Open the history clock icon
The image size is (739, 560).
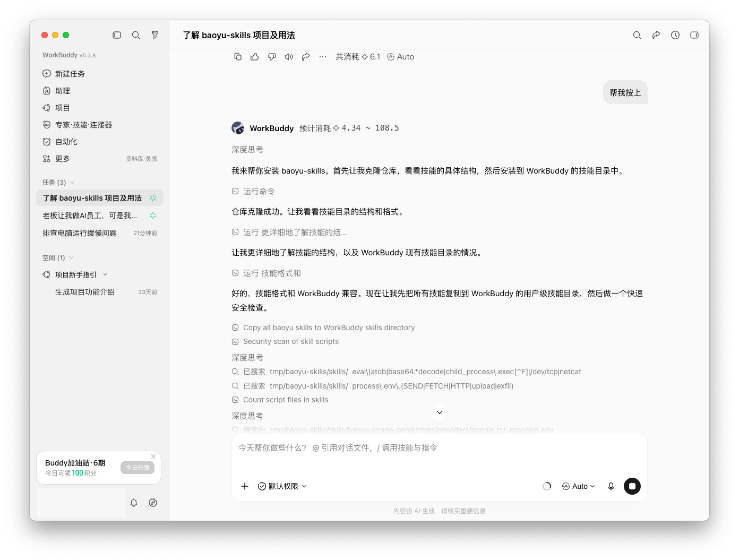pyautogui.click(x=675, y=35)
